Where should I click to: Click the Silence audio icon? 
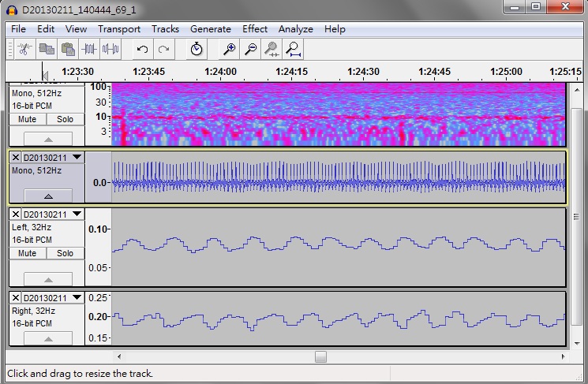click(110, 49)
